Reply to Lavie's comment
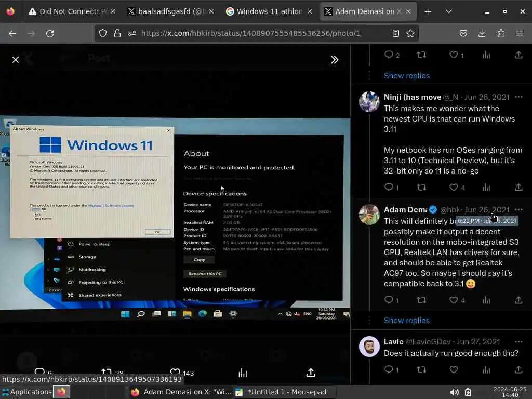Viewport: 532px width, 399px height. [x=389, y=369]
